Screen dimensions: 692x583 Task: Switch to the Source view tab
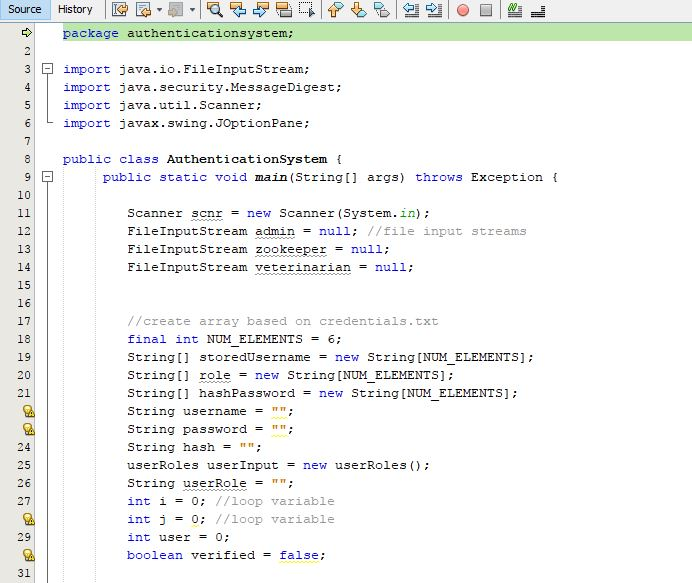pos(25,9)
